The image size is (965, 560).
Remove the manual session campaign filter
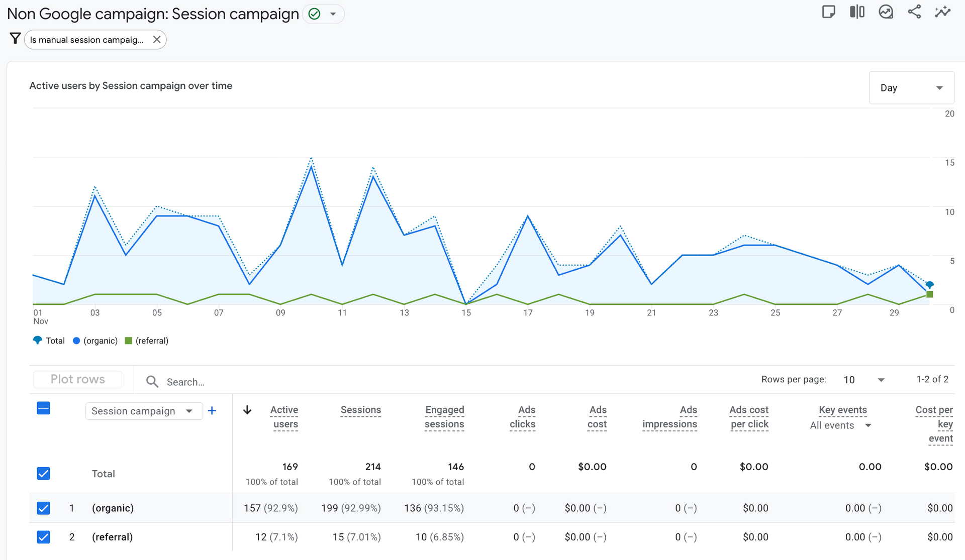157,39
